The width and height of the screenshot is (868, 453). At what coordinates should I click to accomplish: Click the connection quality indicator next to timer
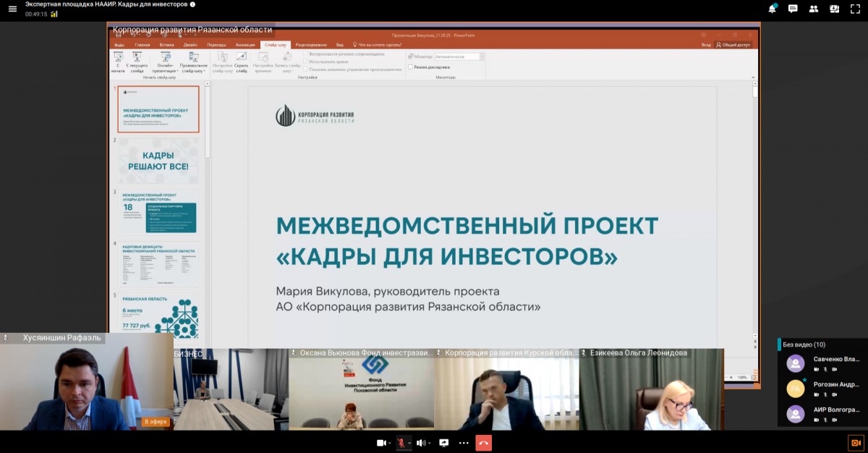click(x=54, y=14)
